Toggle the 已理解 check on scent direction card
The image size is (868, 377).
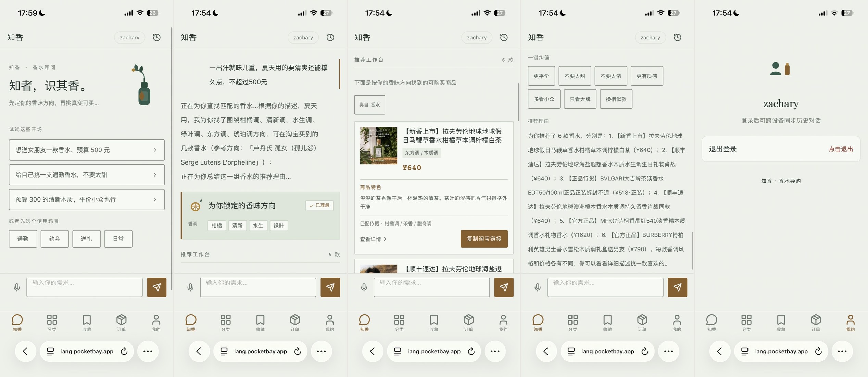[319, 205]
